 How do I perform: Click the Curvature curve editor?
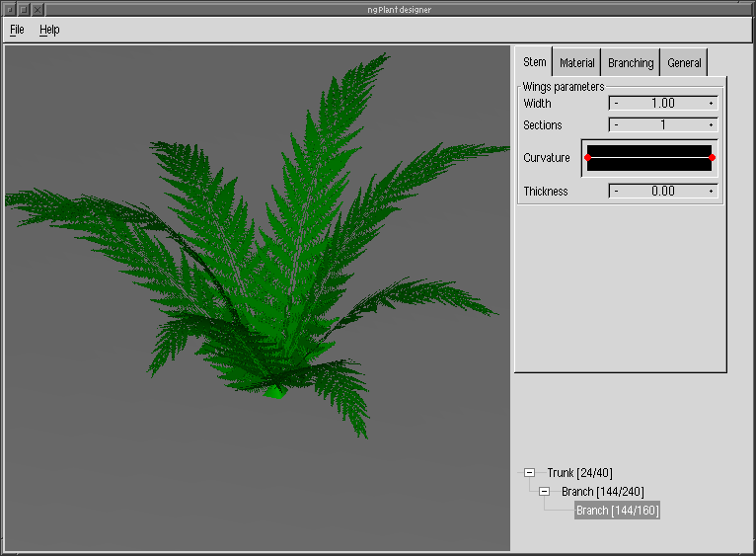click(649, 158)
